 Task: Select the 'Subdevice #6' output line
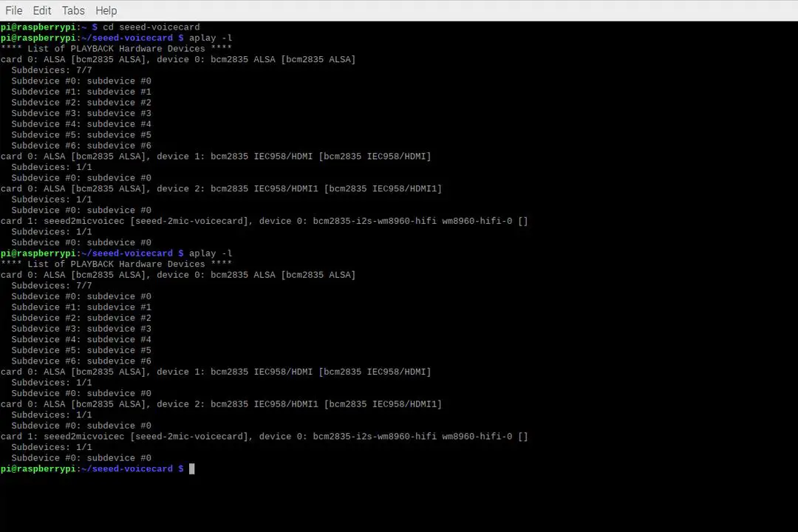click(81, 145)
